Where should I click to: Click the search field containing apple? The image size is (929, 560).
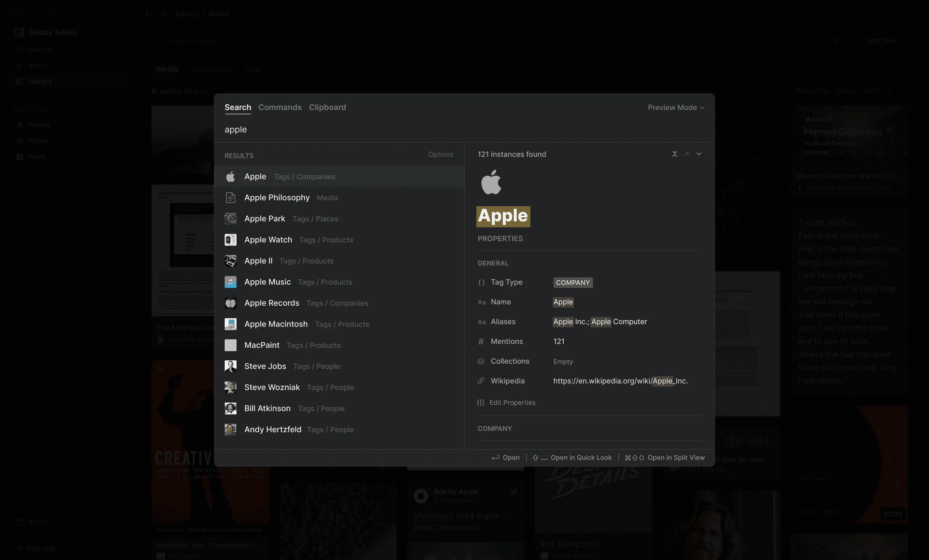click(x=464, y=129)
